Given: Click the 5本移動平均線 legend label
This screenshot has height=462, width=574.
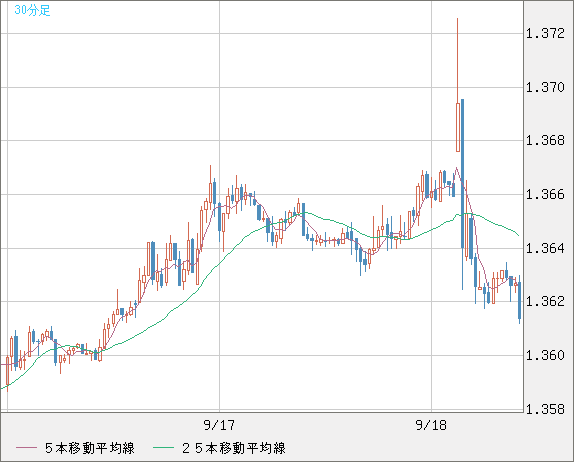Looking at the screenshot, I should [x=90, y=448].
